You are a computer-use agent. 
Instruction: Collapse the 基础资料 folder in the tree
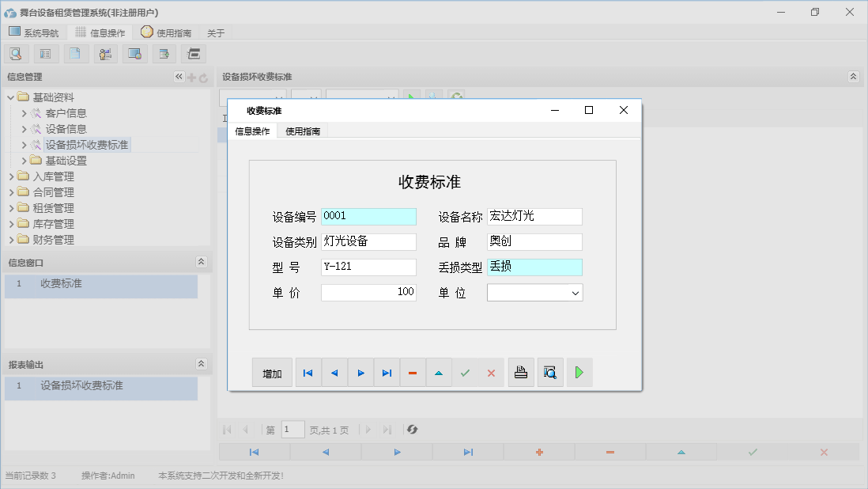pos(9,96)
